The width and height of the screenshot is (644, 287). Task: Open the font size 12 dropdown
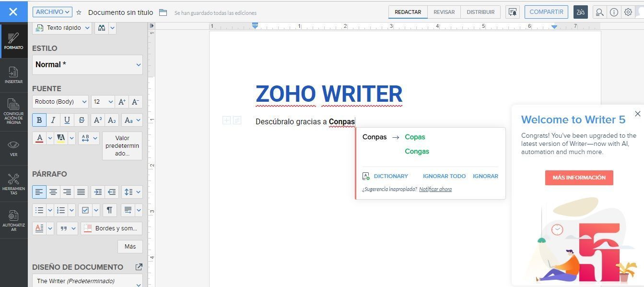(x=103, y=102)
